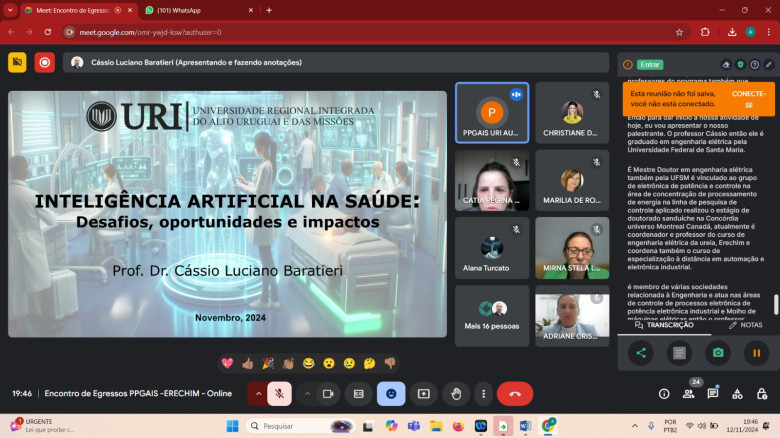Toggle the camera on or off

coord(326,394)
